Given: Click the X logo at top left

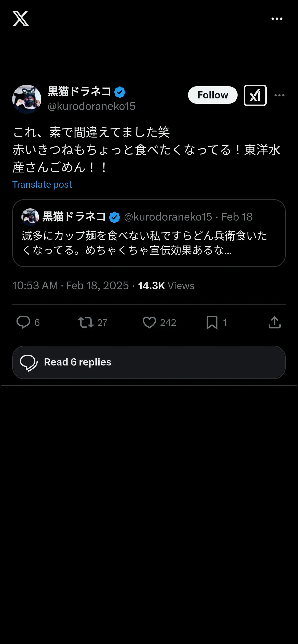Looking at the screenshot, I should tap(21, 19).
